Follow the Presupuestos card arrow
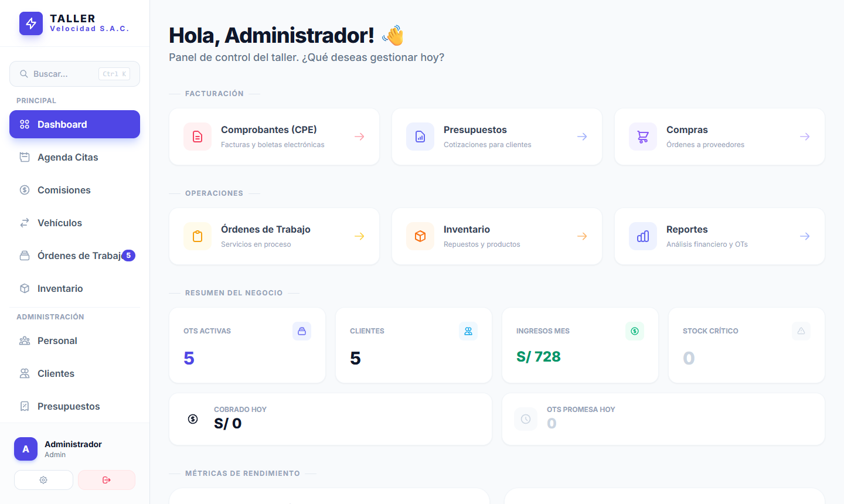 (582, 137)
